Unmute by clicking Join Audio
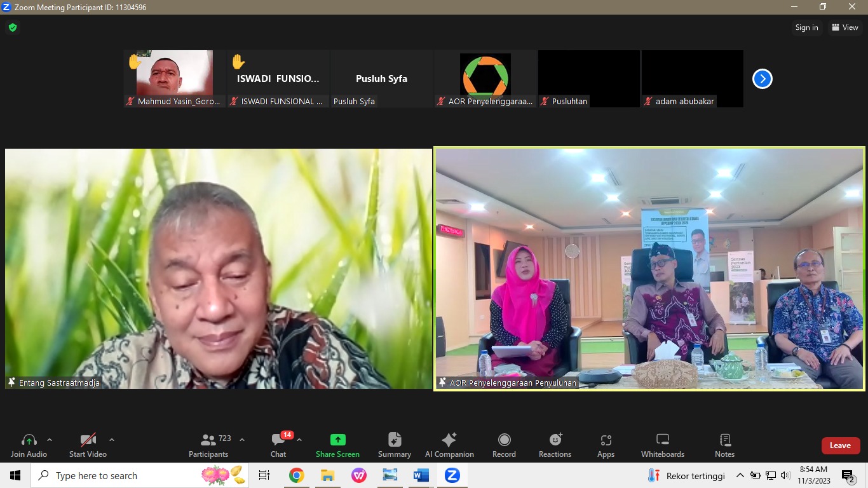The image size is (868, 488). click(x=29, y=444)
